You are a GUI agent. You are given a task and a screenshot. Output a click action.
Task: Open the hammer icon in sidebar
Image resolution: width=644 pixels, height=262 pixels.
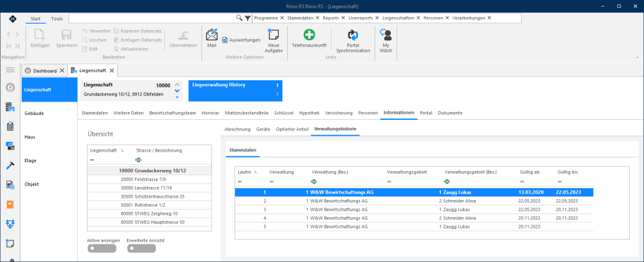[10, 165]
